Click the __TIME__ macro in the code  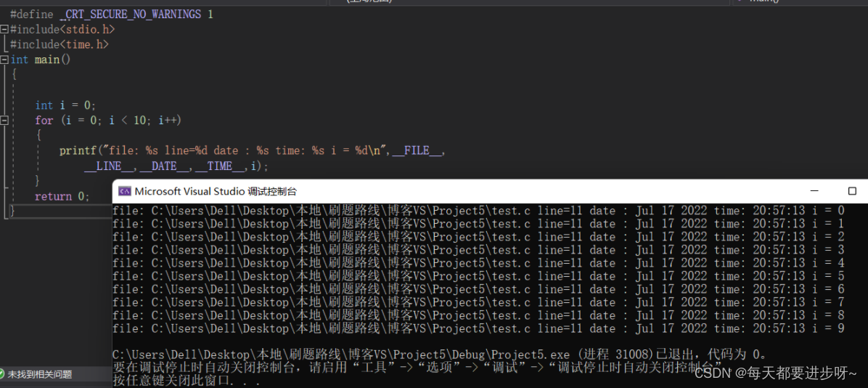coord(220,166)
